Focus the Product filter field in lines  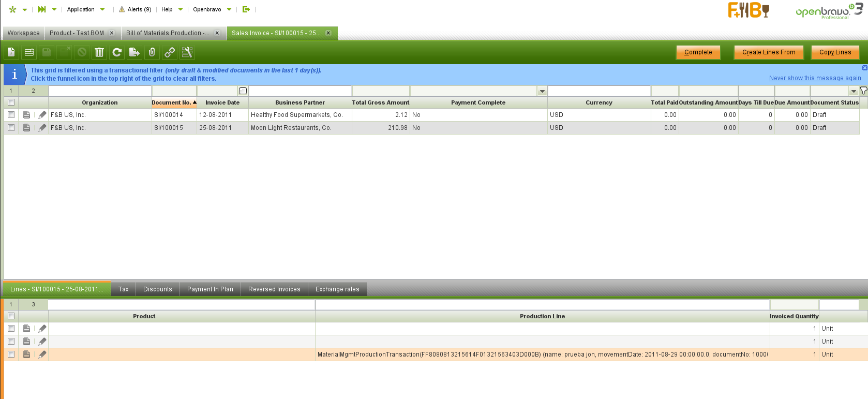coord(182,305)
